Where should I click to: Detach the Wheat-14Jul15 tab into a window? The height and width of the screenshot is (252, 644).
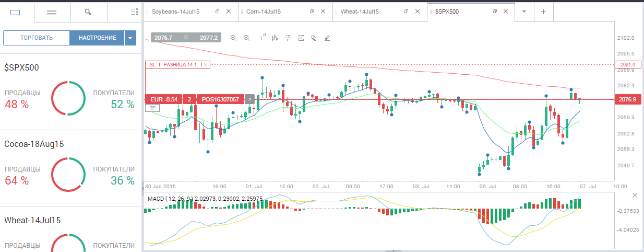tap(406, 11)
